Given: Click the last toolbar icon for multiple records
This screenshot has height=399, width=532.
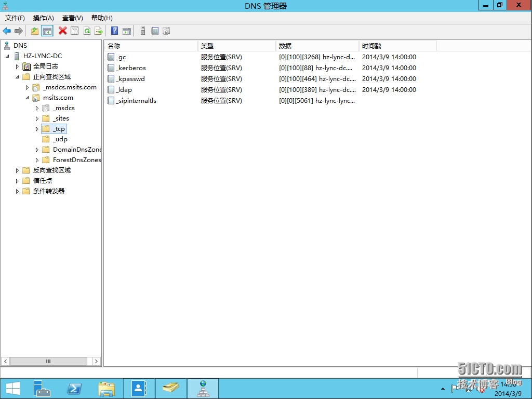Looking at the screenshot, I should click(166, 31).
